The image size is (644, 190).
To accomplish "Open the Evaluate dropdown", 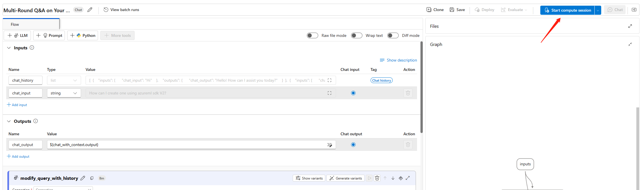I will [514, 10].
